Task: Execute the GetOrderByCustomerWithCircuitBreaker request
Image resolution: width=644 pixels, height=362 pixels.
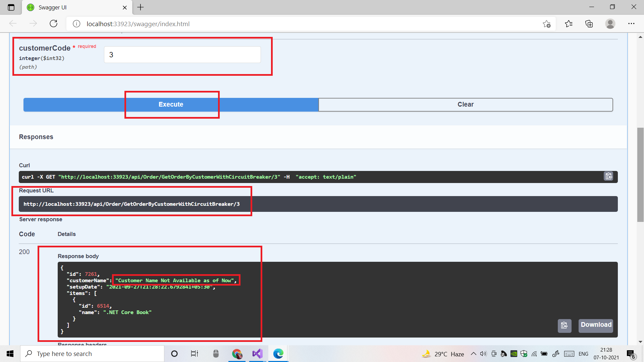Action: pyautogui.click(x=171, y=104)
